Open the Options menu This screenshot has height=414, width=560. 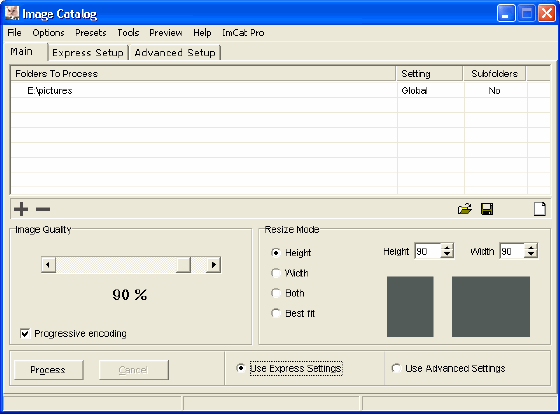(48, 33)
